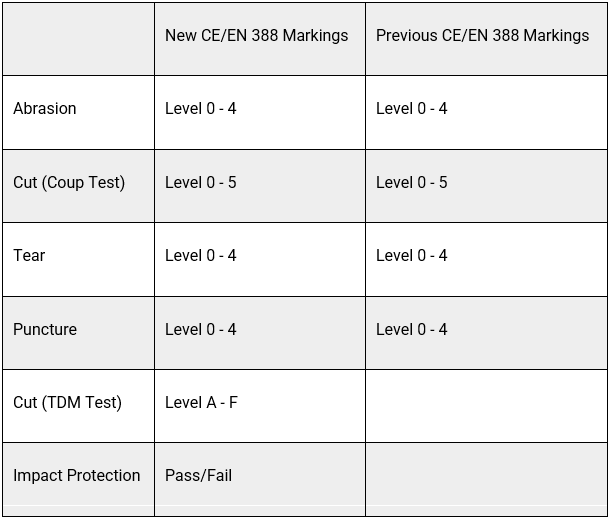The image size is (611, 520).
Task: Select the "Pass/Fail" cell
Action: [x=198, y=476]
